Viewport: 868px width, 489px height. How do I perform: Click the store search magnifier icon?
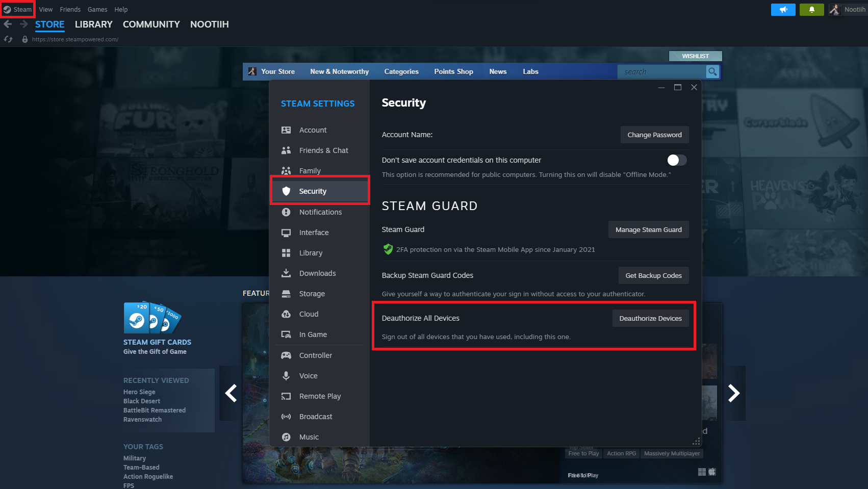pos(712,72)
